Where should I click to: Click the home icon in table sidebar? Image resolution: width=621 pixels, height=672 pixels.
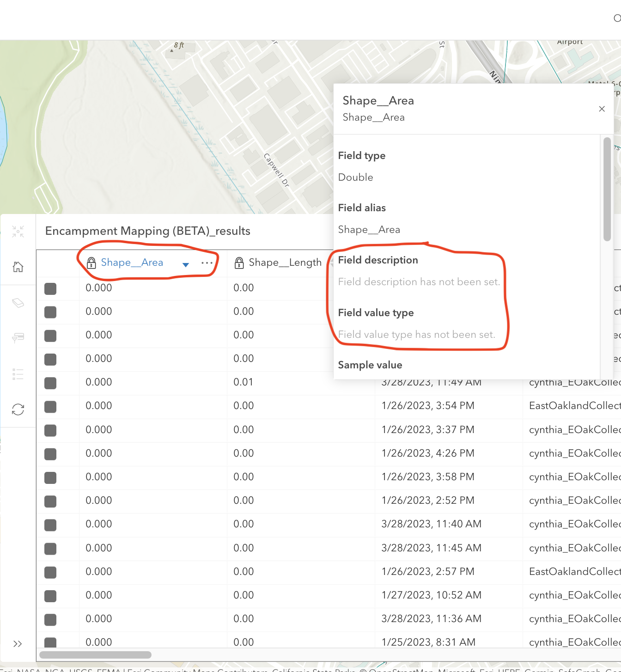click(x=18, y=267)
